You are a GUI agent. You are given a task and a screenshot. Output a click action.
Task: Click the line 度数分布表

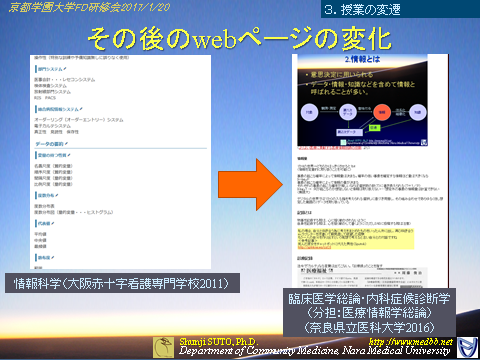(44, 206)
